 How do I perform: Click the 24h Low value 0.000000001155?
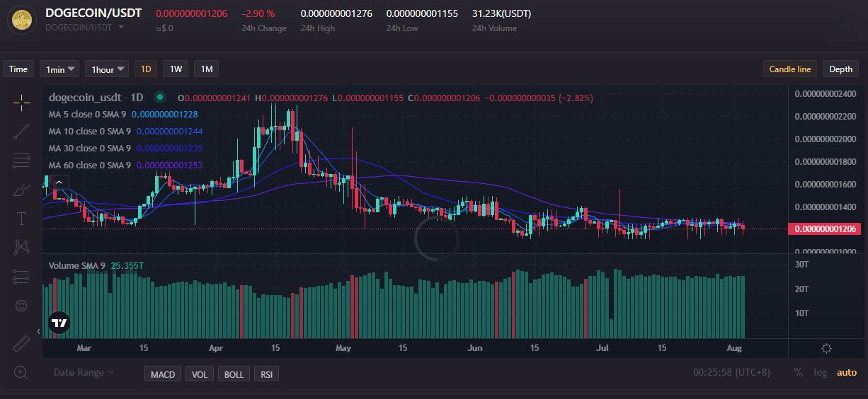tap(422, 13)
